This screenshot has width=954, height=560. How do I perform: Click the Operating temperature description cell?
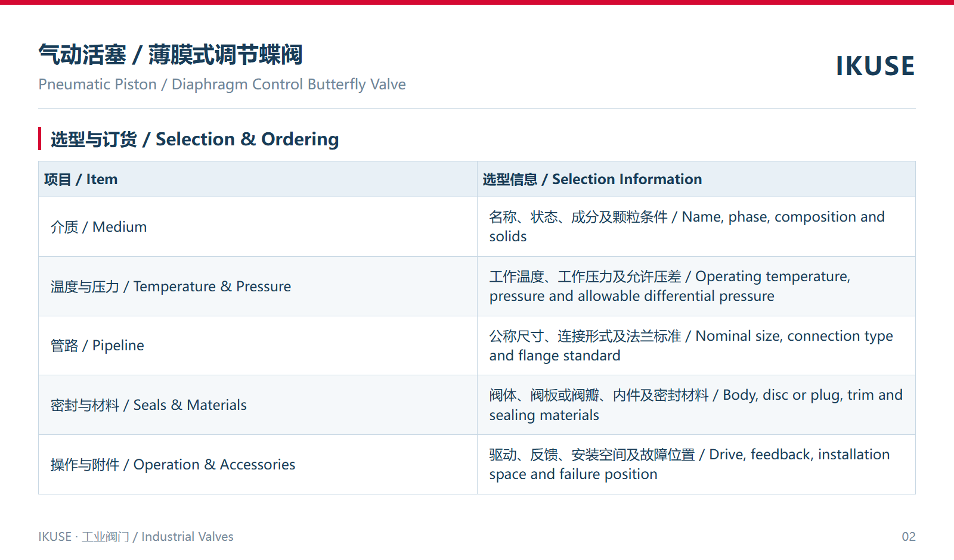[696, 287]
